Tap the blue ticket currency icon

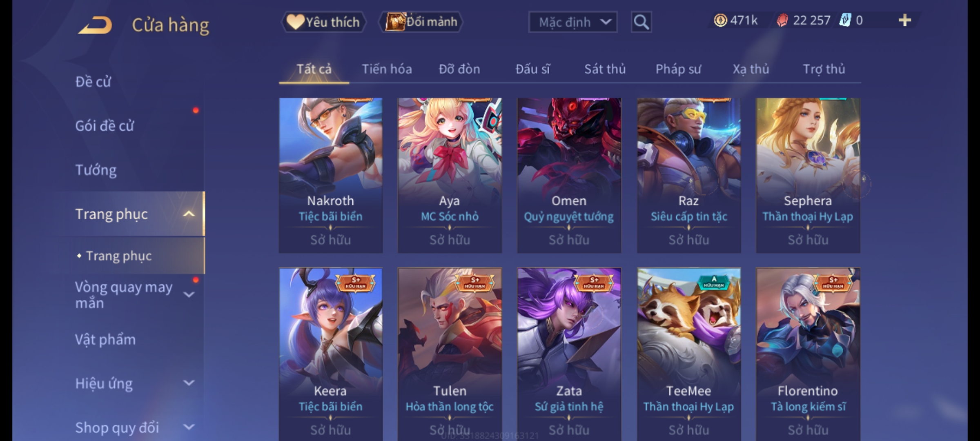coord(845,20)
